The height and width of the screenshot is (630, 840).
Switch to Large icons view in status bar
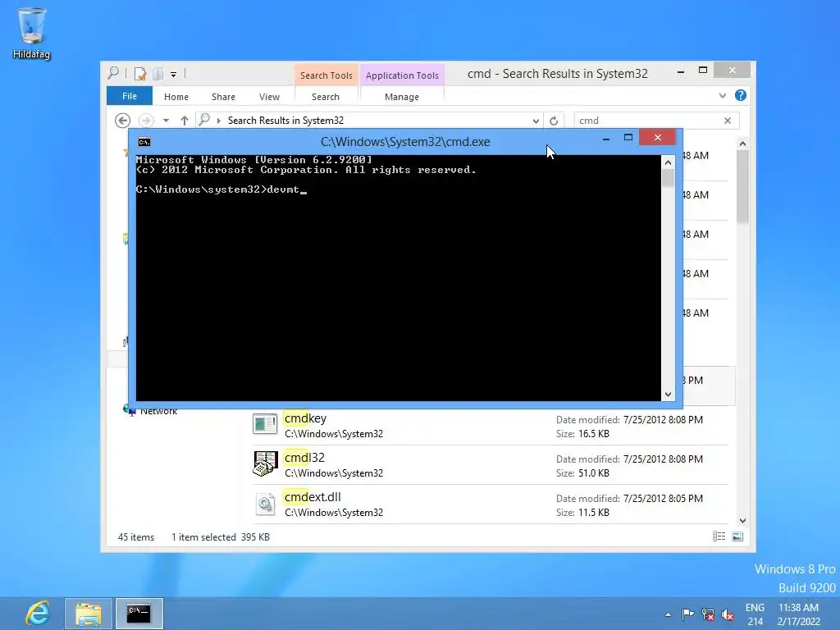coord(737,536)
